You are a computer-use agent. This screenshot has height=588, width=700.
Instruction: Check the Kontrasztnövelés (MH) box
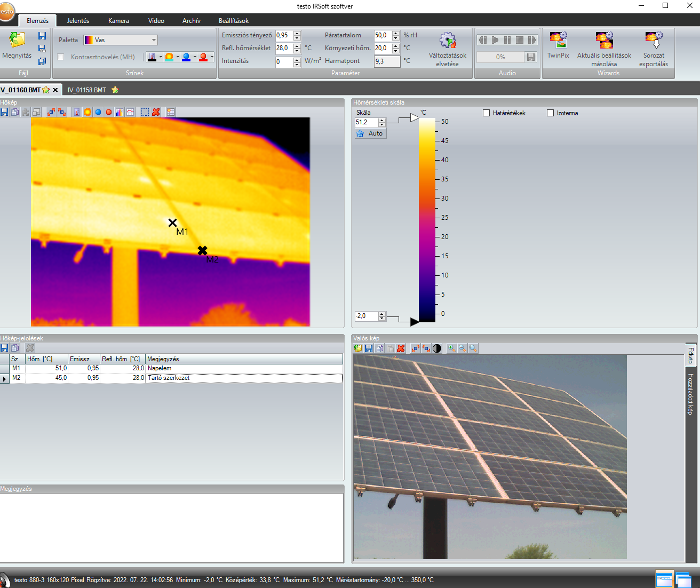[x=60, y=57]
